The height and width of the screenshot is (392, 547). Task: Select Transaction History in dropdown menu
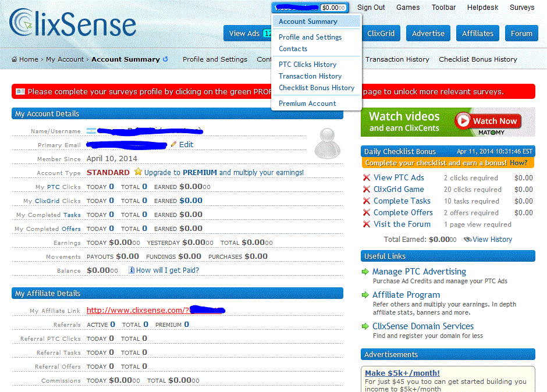coord(310,76)
